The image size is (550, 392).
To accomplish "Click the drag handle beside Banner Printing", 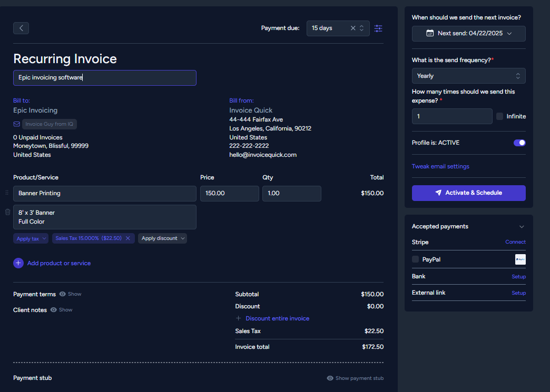I will (7, 193).
